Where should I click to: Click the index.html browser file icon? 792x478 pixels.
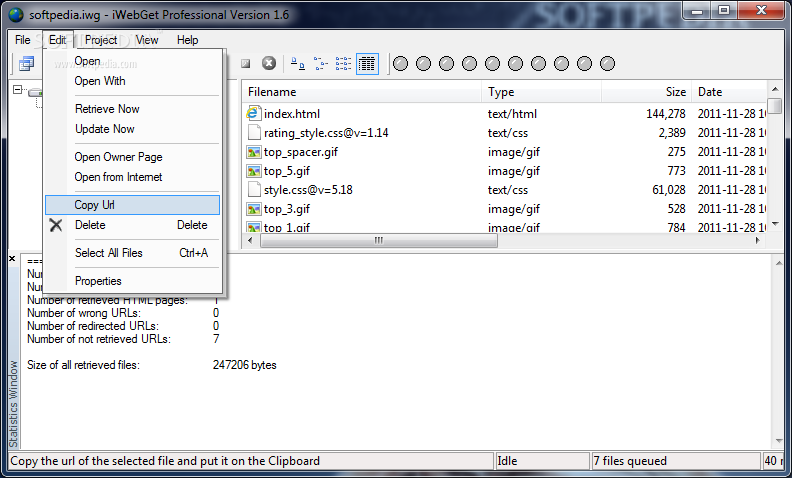253,113
